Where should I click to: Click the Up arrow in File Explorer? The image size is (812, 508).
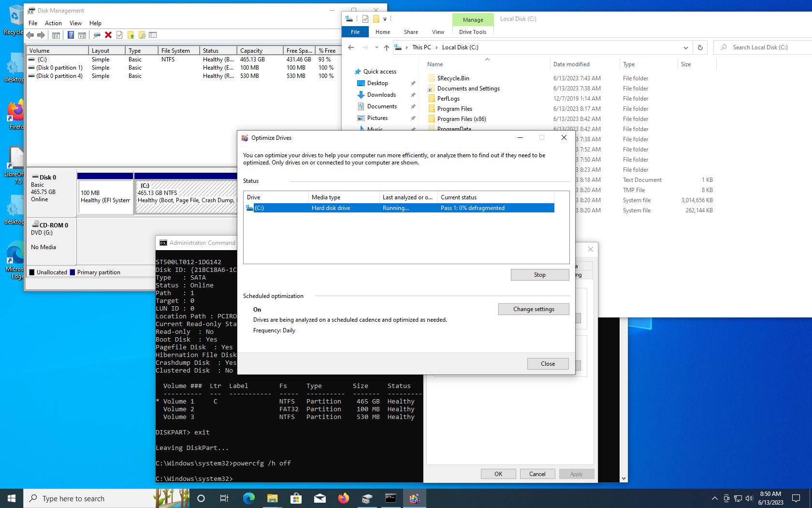click(x=386, y=47)
